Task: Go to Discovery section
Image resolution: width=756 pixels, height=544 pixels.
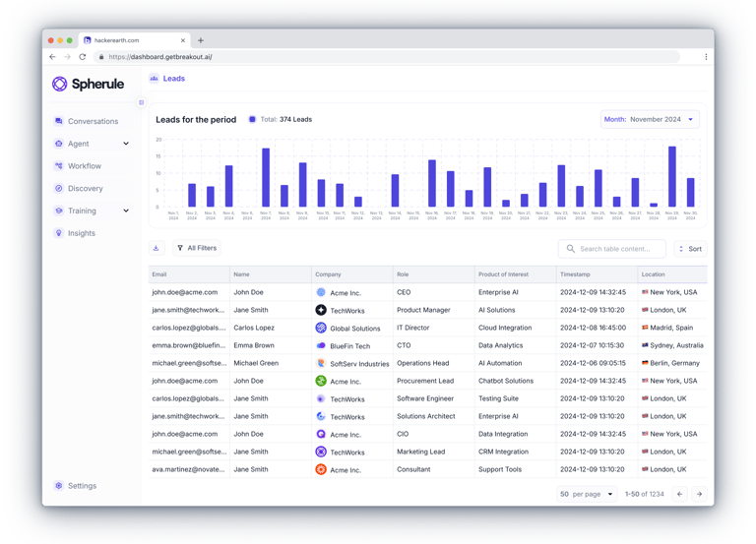Action: (86, 189)
